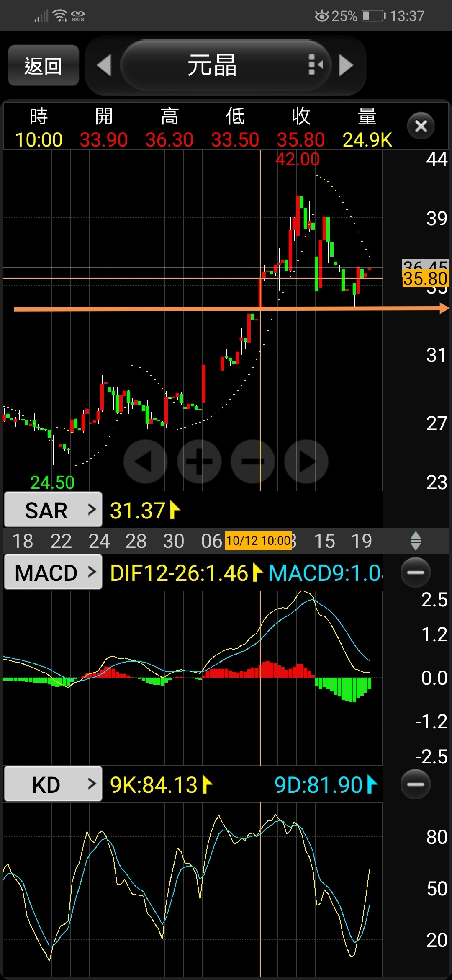Viewport: 452px width, 980px height.
Task: Tap the Wi-Fi status icon
Action: pos(60,15)
